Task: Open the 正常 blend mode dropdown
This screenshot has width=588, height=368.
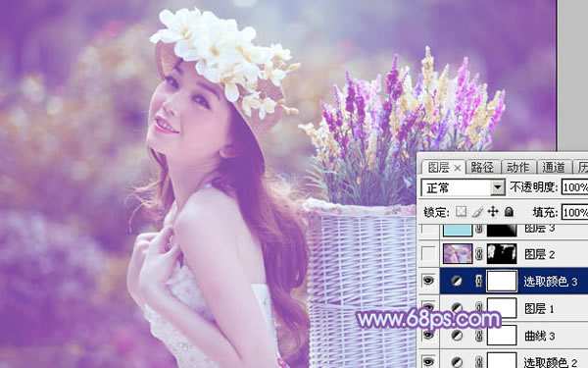Action: [x=498, y=187]
